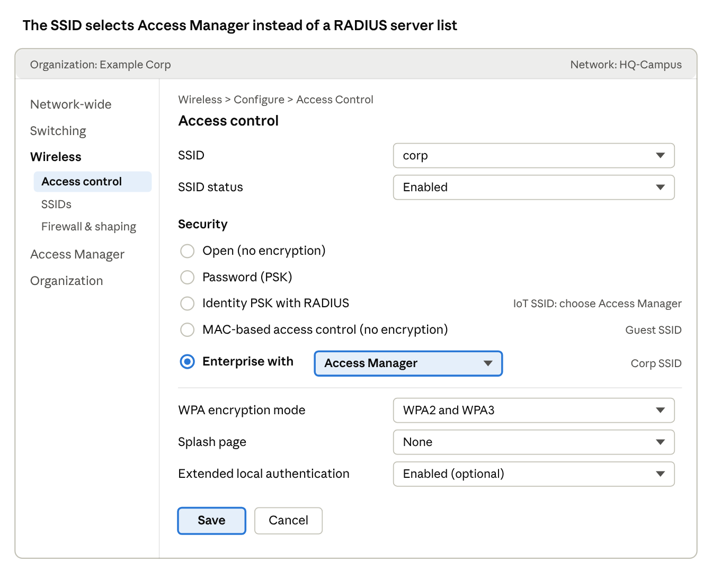Open the Splash page None dropdown
The height and width of the screenshot is (588, 712).
tap(533, 442)
